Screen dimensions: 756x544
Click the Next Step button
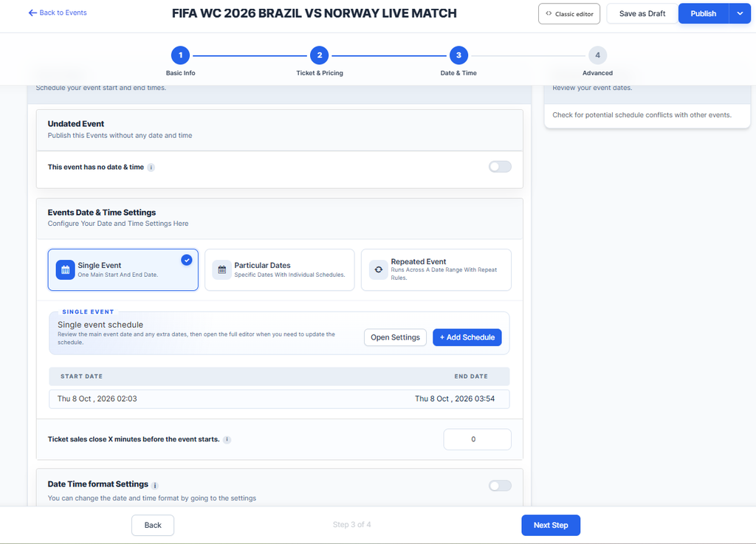[551, 526]
